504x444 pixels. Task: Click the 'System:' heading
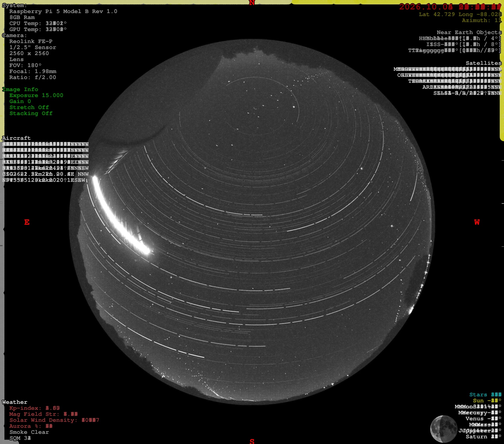[x=14, y=5]
